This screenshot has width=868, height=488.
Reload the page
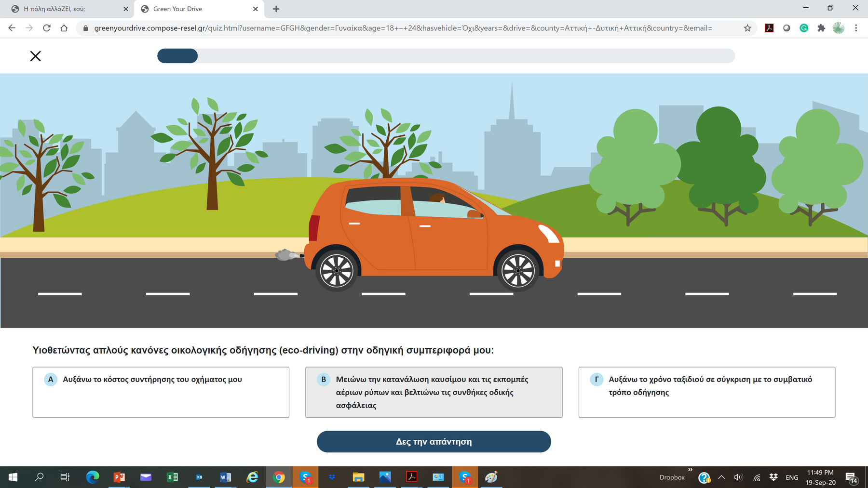(47, 28)
